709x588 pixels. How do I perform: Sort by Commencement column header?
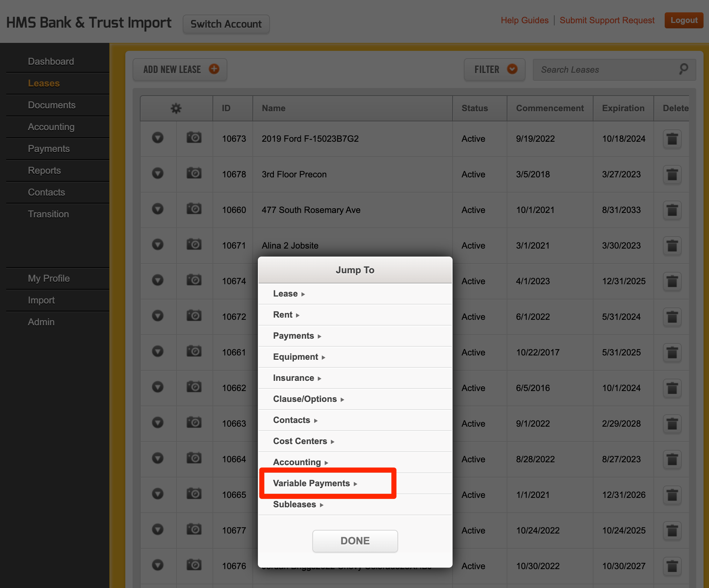550,108
